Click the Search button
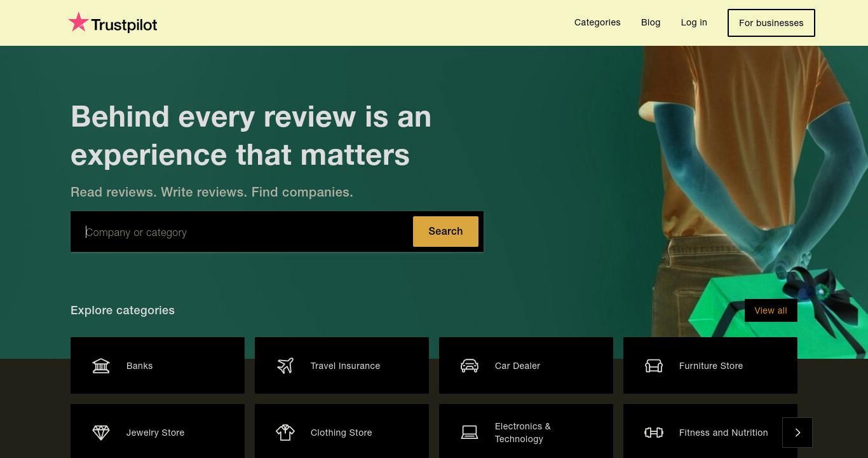 [x=445, y=232]
